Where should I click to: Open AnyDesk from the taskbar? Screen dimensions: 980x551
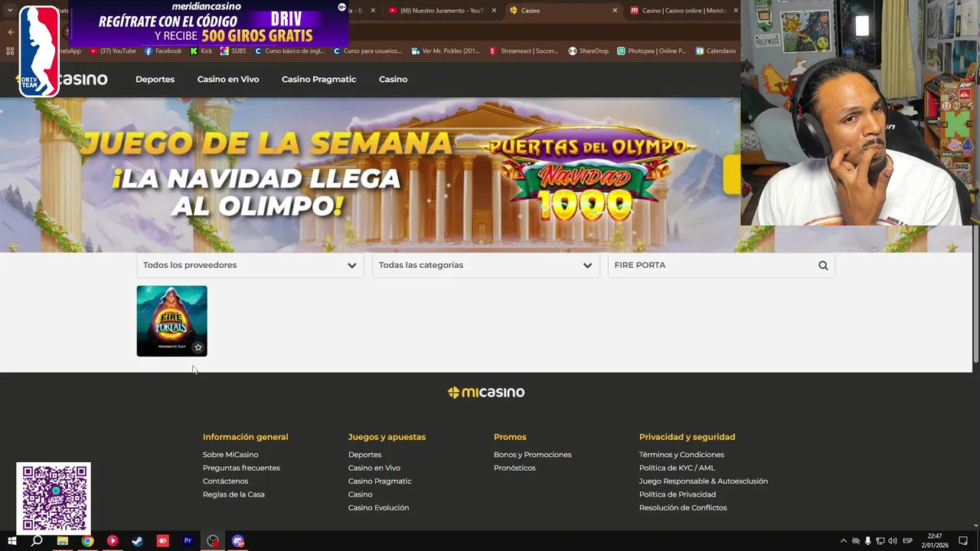(162, 541)
